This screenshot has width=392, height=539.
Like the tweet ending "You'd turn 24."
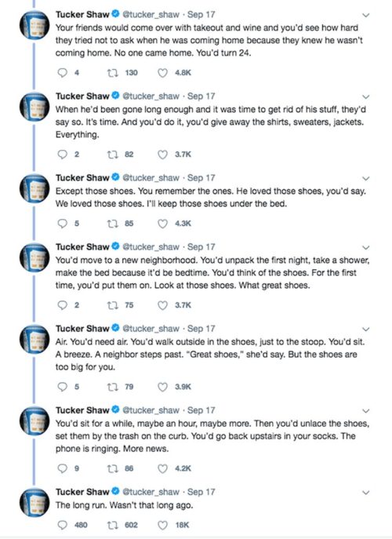click(x=162, y=73)
